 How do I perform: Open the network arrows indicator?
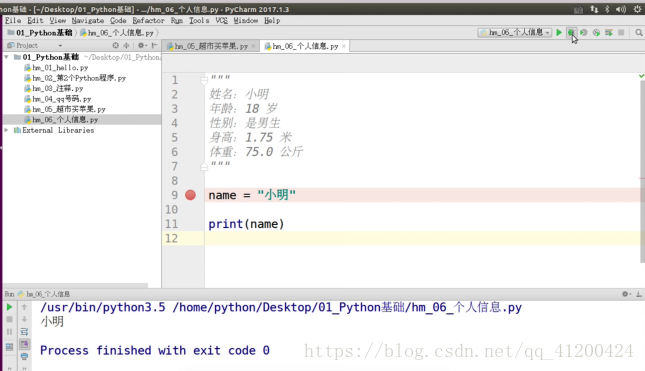point(594,9)
